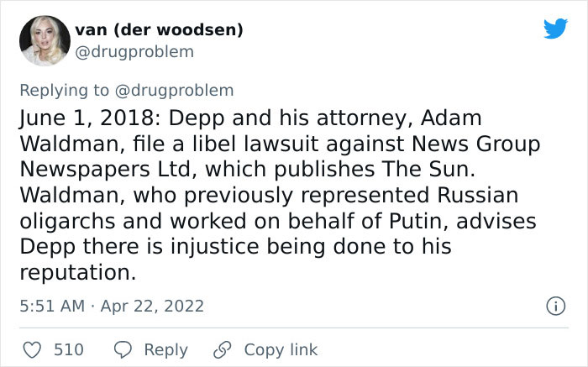This screenshot has height=367, width=588.
Task: Click the Apr 22, 2022 date
Action: pyautogui.click(x=152, y=306)
